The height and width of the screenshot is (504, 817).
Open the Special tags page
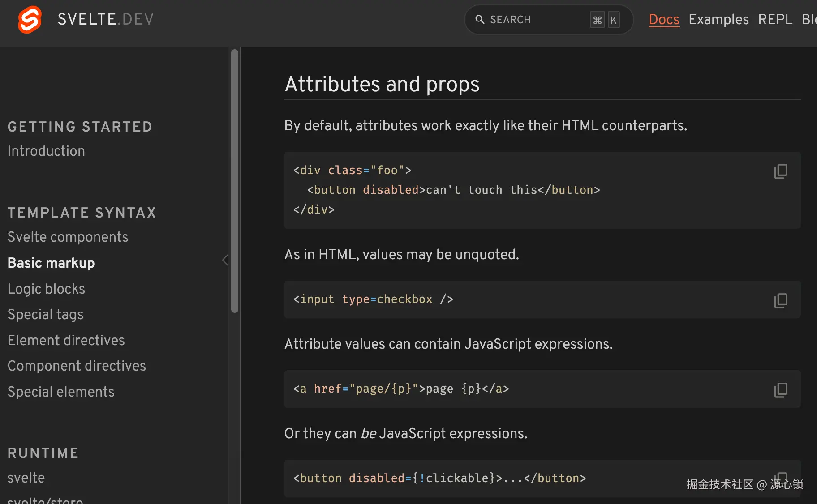[45, 315]
